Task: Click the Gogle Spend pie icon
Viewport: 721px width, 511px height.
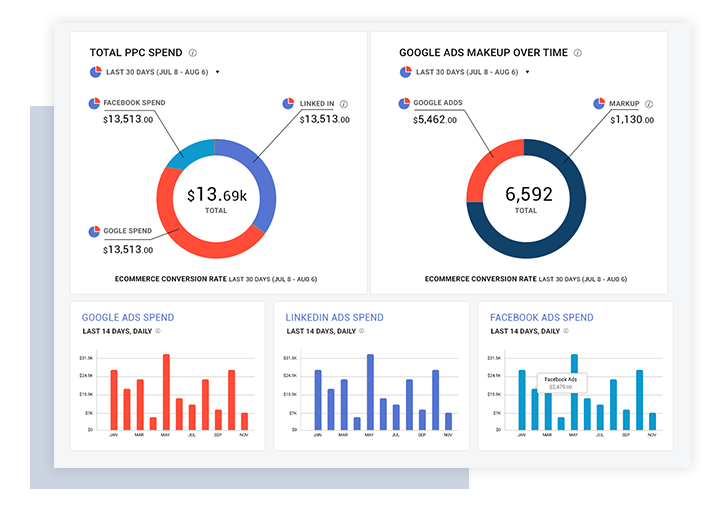Action: click(x=94, y=231)
